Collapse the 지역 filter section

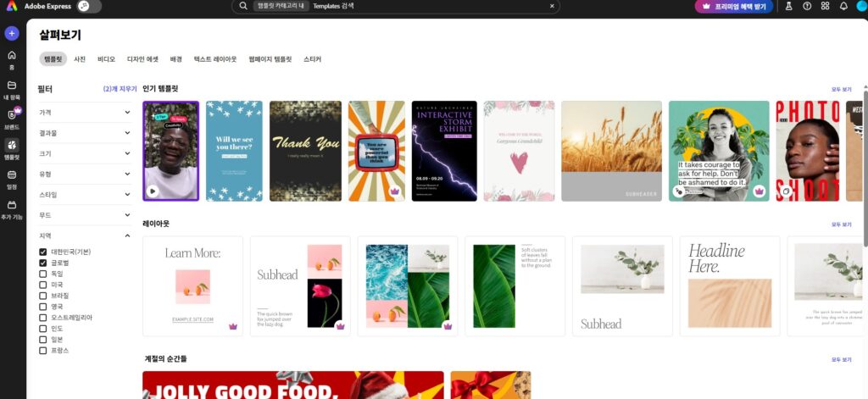tap(127, 236)
